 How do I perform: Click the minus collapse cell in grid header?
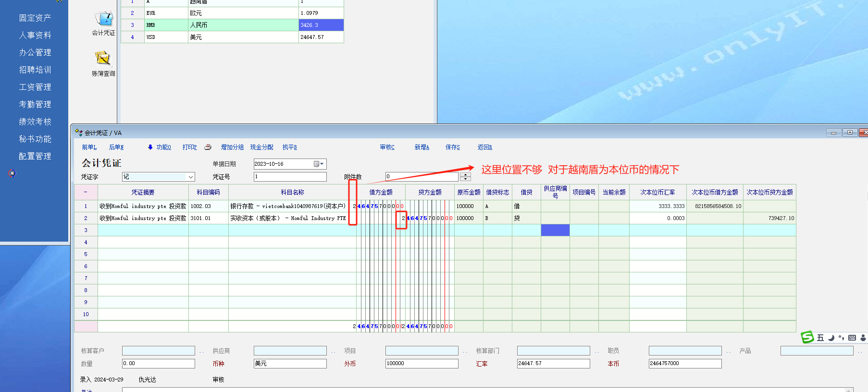click(x=86, y=192)
